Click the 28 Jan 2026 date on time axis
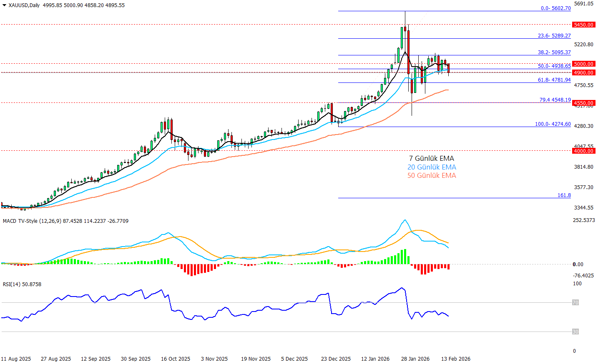This screenshot has height=364, width=598. [x=415, y=359]
